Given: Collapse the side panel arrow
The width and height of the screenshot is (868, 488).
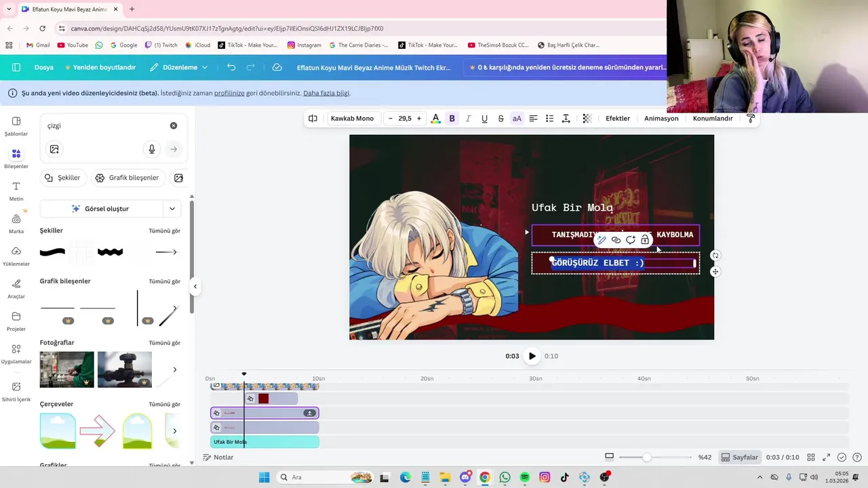Looking at the screenshot, I should [195, 286].
